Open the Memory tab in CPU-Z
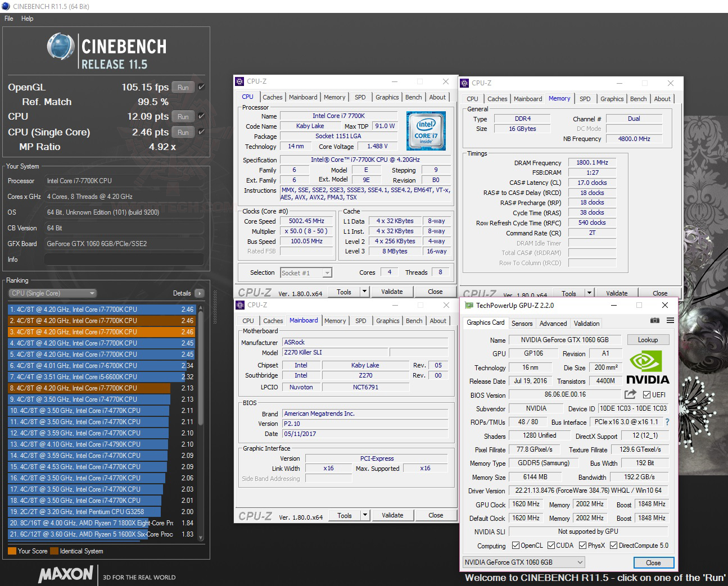This screenshot has width=728, height=586. pos(334,97)
